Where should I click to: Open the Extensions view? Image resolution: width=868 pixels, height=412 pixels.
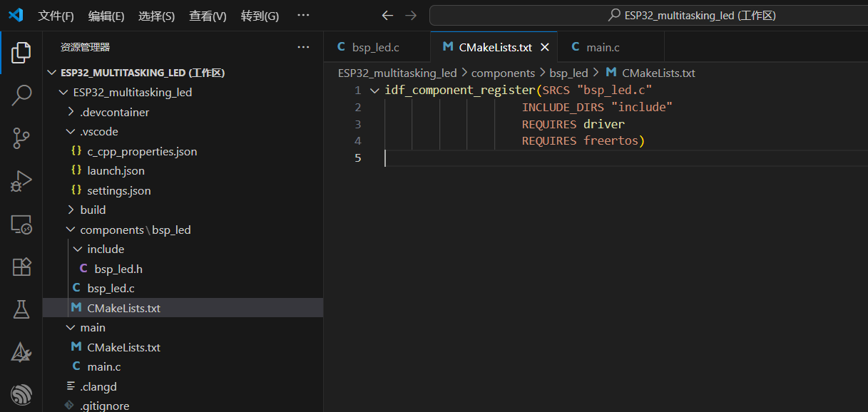(21, 267)
